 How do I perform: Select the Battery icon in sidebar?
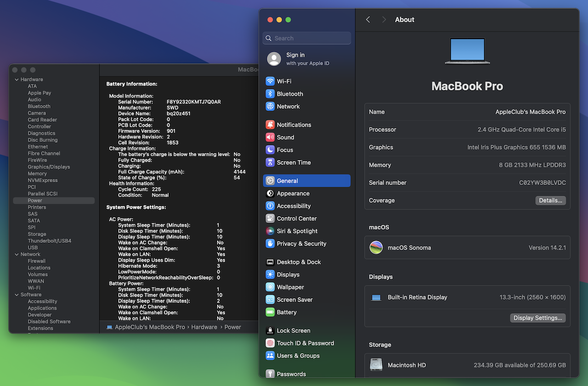(270, 312)
